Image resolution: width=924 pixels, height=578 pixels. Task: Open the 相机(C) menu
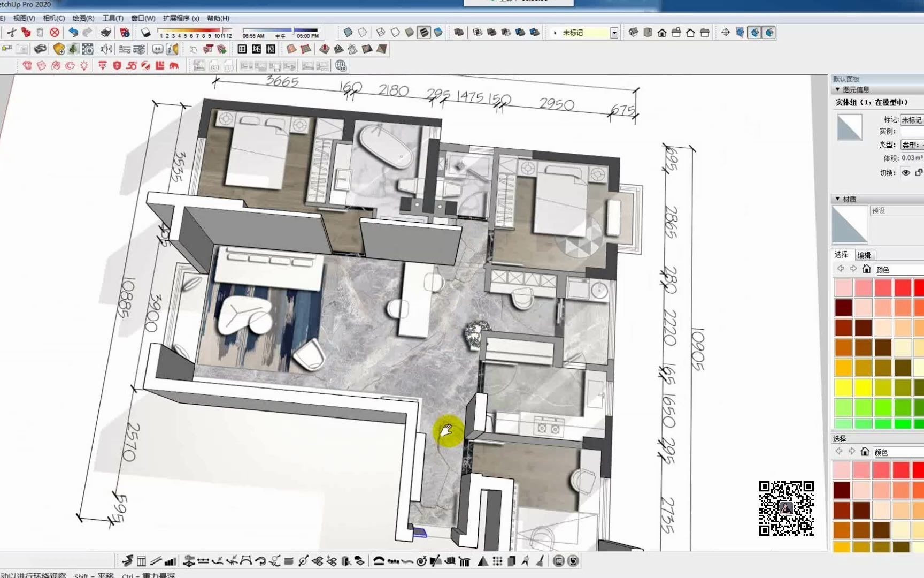[53, 18]
